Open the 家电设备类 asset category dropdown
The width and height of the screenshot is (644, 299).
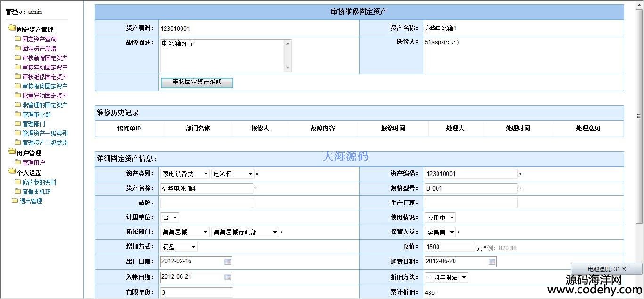[x=185, y=174]
